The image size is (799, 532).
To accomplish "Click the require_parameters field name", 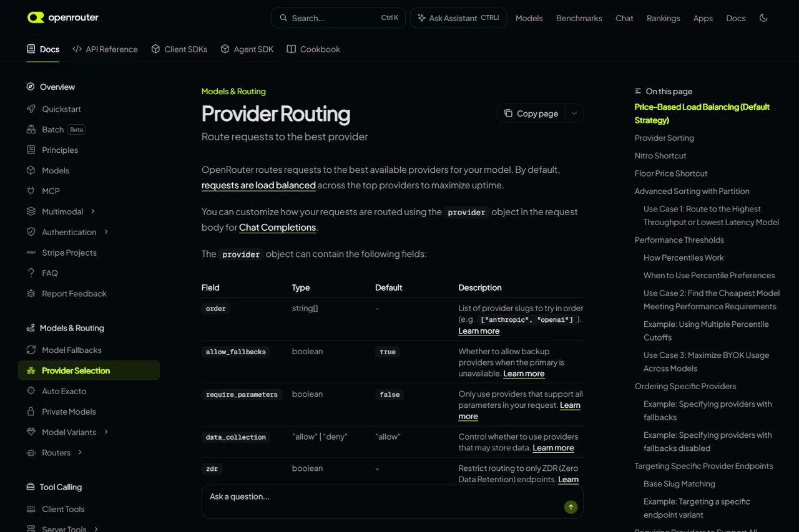I will click(242, 395).
